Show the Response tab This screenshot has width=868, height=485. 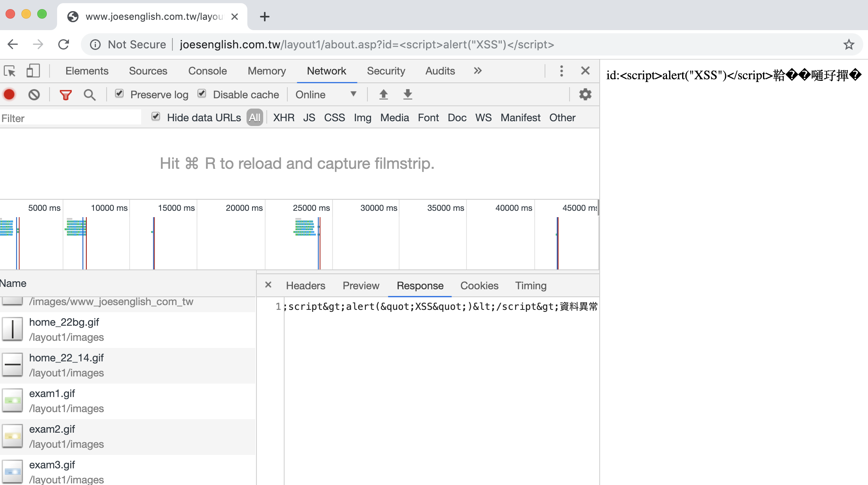[x=420, y=286]
